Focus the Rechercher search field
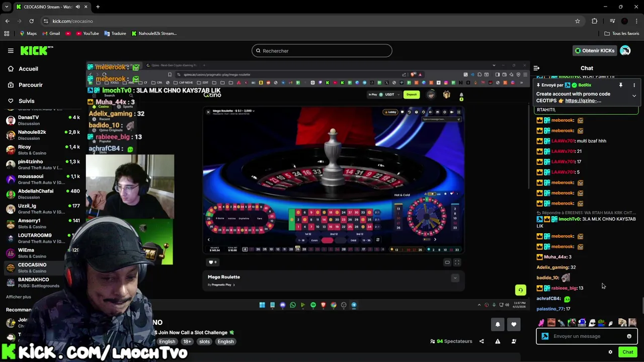The width and height of the screenshot is (644, 362). click(x=322, y=51)
